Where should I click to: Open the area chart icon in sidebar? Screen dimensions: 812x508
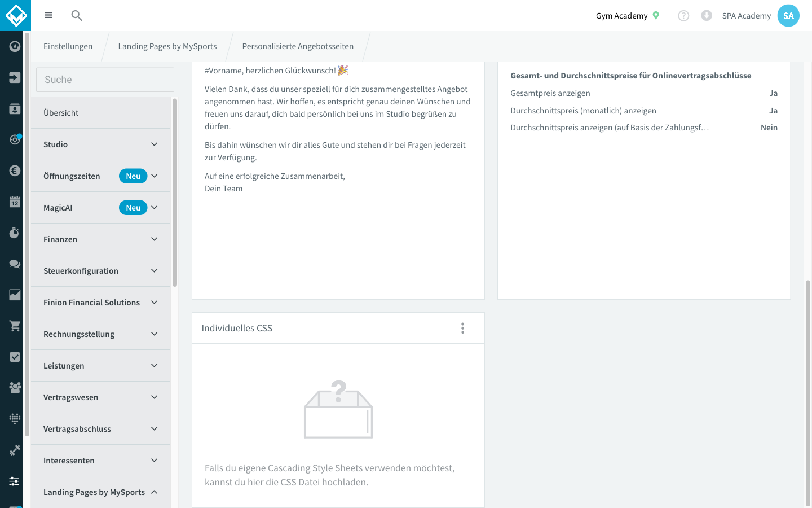click(x=15, y=295)
